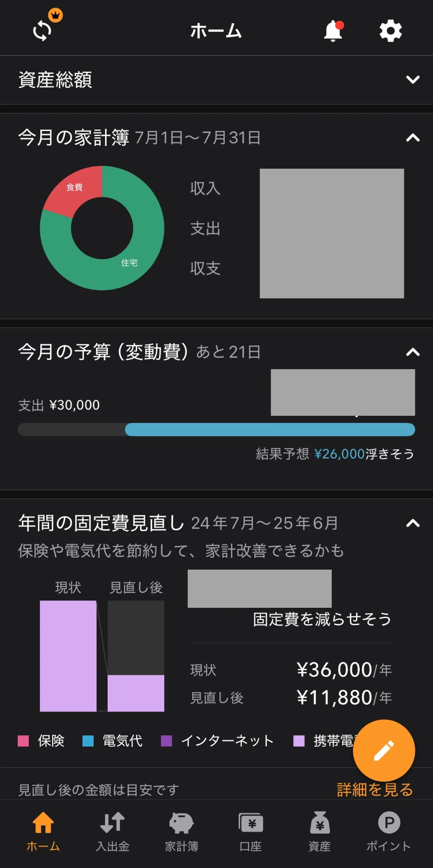This screenshot has height=868, width=433.
Task: Open 資産 money bag tab
Action: click(x=320, y=832)
